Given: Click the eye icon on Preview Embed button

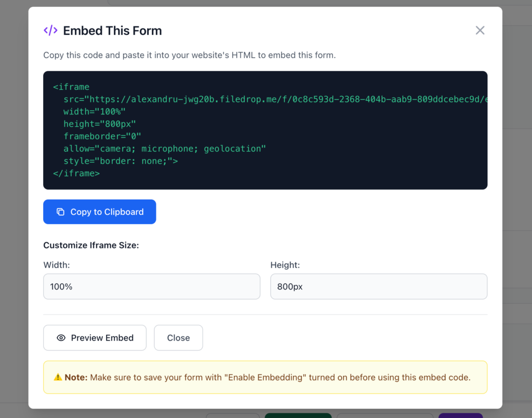Looking at the screenshot, I should pyautogui.click(x=62, y=337).
